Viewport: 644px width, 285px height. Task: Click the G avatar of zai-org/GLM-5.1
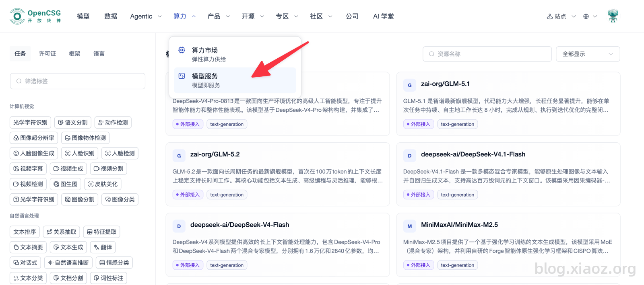[x=410, y=85]
